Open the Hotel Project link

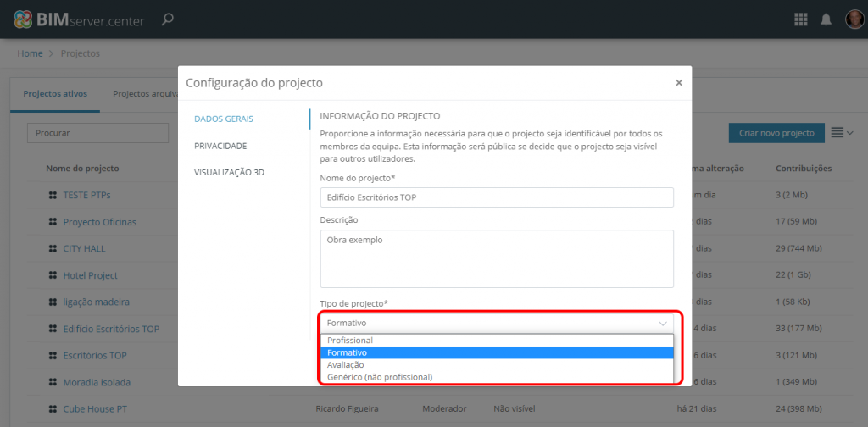90,276
